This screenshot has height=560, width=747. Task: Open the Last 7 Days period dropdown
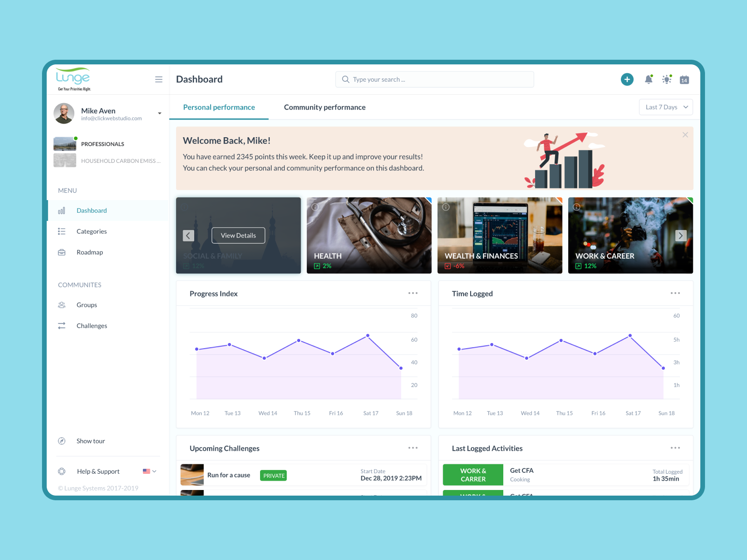point(666,107)
